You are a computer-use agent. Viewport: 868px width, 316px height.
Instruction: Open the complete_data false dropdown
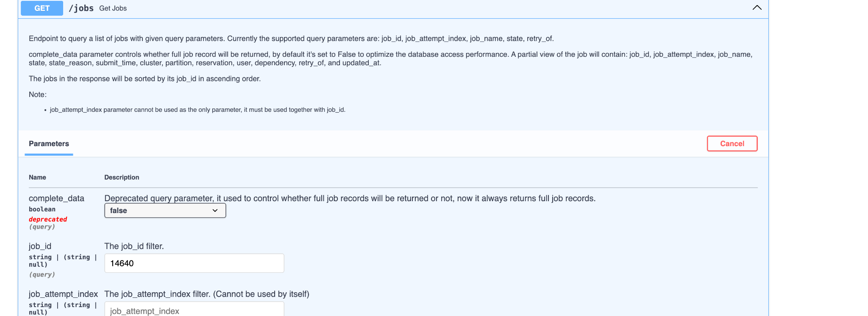point(165,211)
